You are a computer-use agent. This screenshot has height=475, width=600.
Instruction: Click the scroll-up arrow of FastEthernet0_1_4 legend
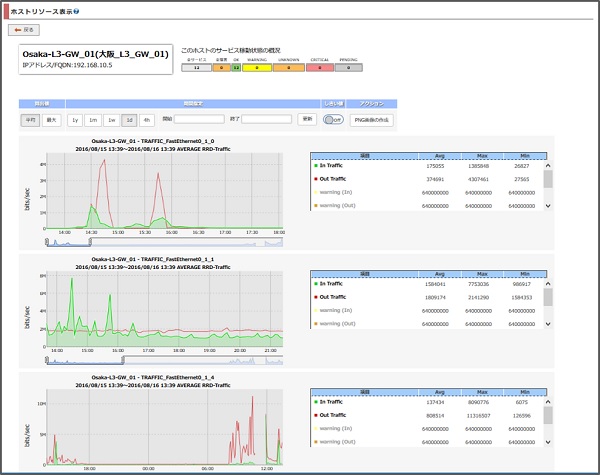point(548,402)
